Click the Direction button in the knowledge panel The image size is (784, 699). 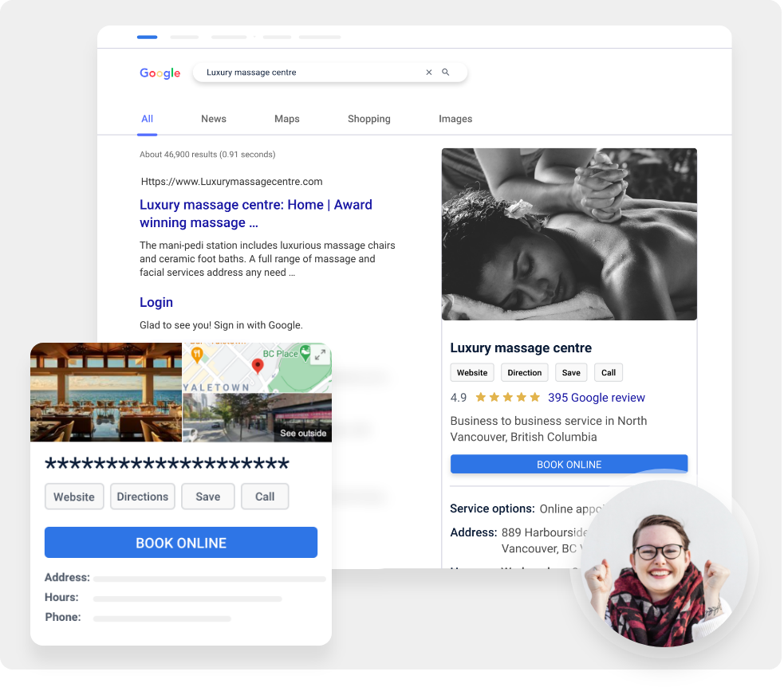point(524,373)
